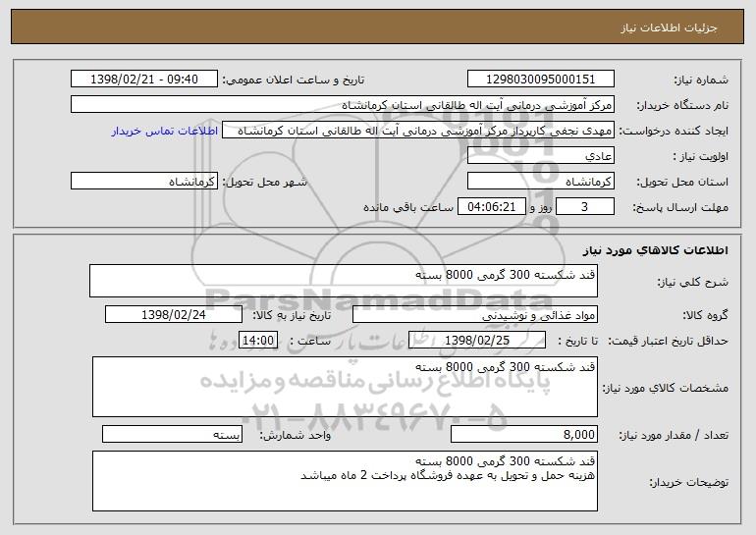
Task: Click the گروه کالا label
Action: [x=705, y=316]
